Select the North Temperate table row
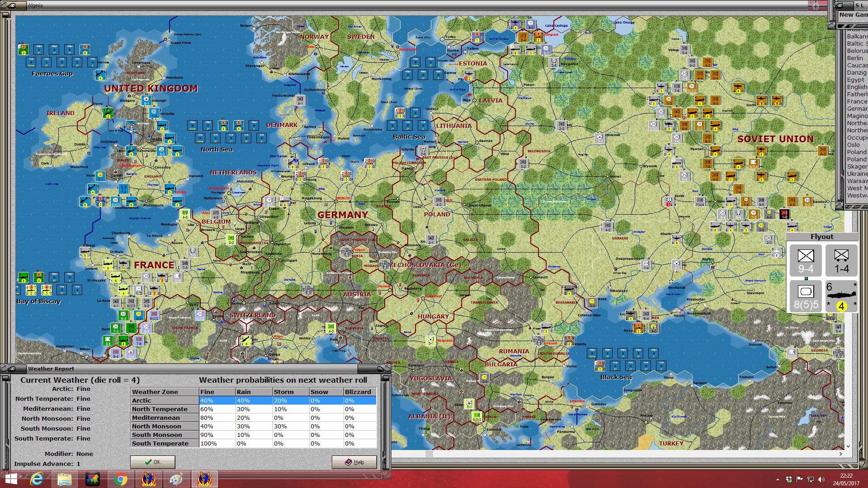This screenshot has height=488, width=868. click(254, 409)
